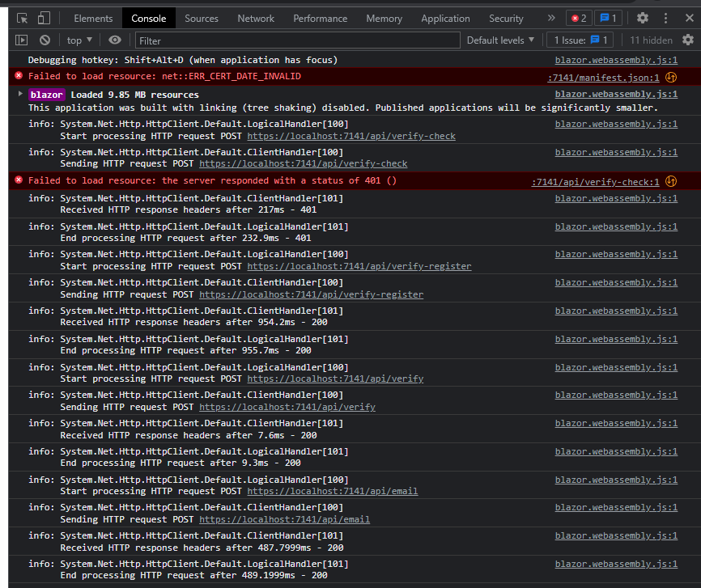The height and width of the screenshot is (588, 701).
Task: Open blazor.webassembly.js link on 954.2ms row
Action: click(x=616, y=311)
